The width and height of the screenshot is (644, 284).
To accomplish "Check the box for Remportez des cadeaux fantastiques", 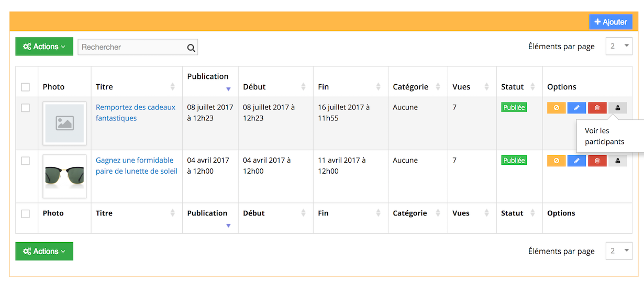I will click(x=26, y=108).
